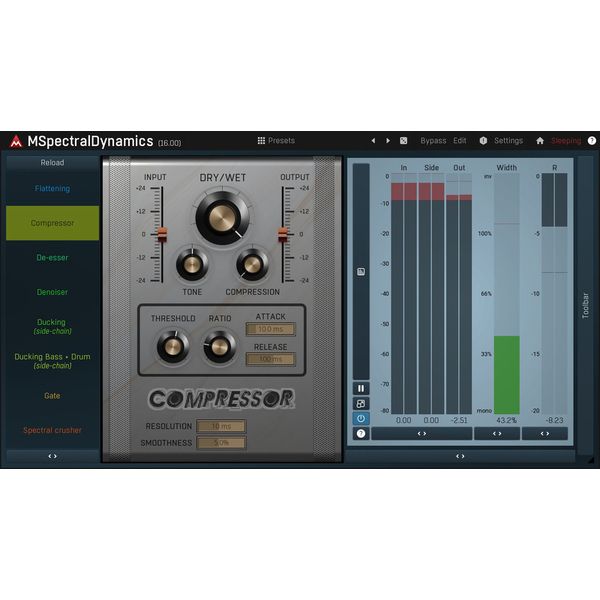This screenshot has width=600, height=600.
Task: Click the SMOOTHNESS value field
Action: pyautogui.click(x=221, y=443)
